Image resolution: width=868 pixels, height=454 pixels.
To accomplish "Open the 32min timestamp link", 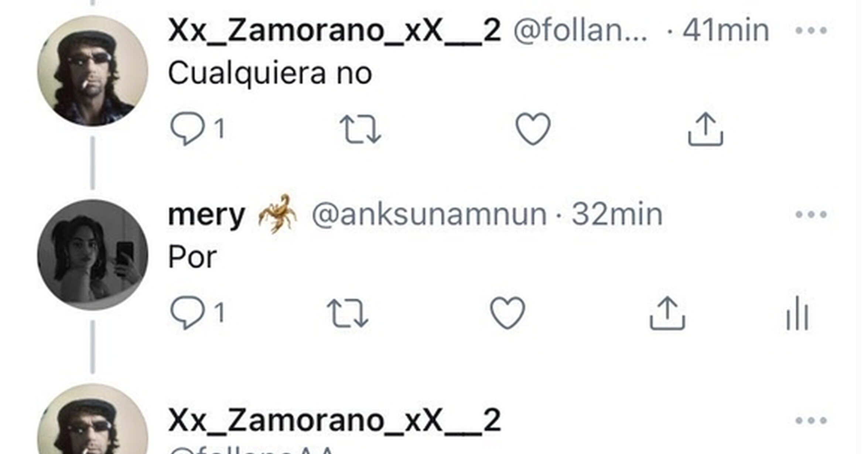I will click(617, 214).
